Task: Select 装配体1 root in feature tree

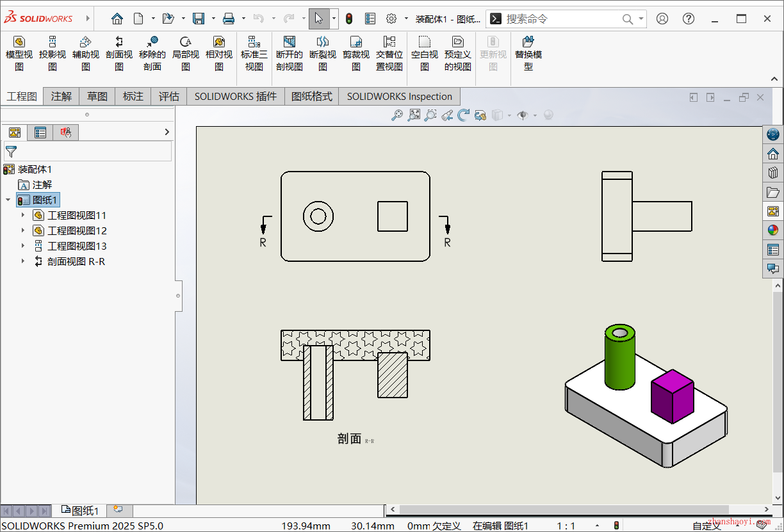Action: 28,169
